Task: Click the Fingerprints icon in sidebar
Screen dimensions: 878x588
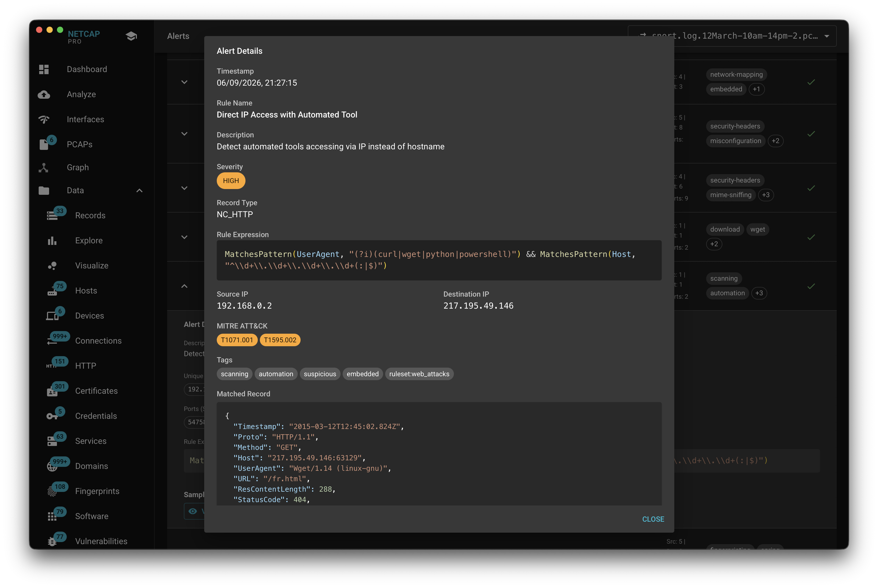Action: (x=52, y=492)
